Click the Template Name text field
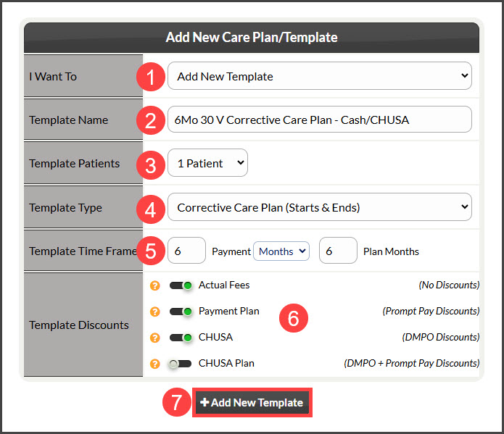Viewport: 504px width, 434px height. 320,119
